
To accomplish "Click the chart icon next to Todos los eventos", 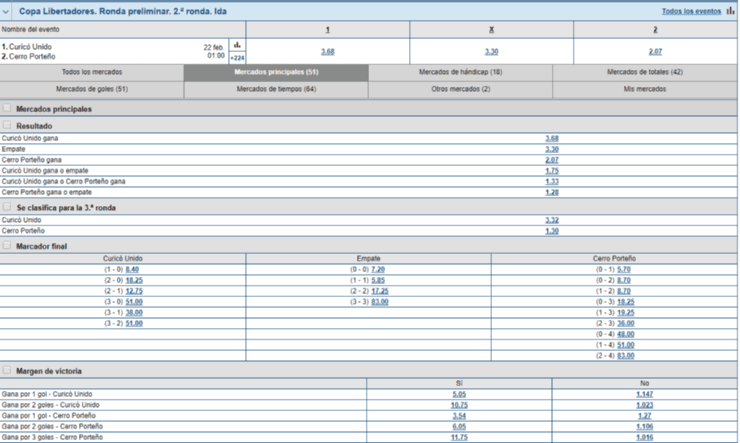I will click(730, 11).
